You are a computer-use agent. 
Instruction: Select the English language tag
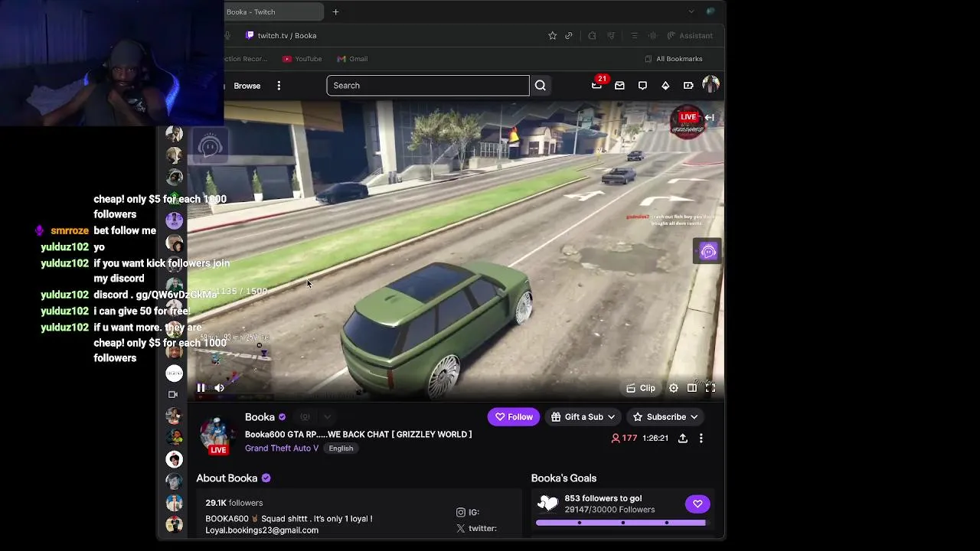[x=341, y=448]
